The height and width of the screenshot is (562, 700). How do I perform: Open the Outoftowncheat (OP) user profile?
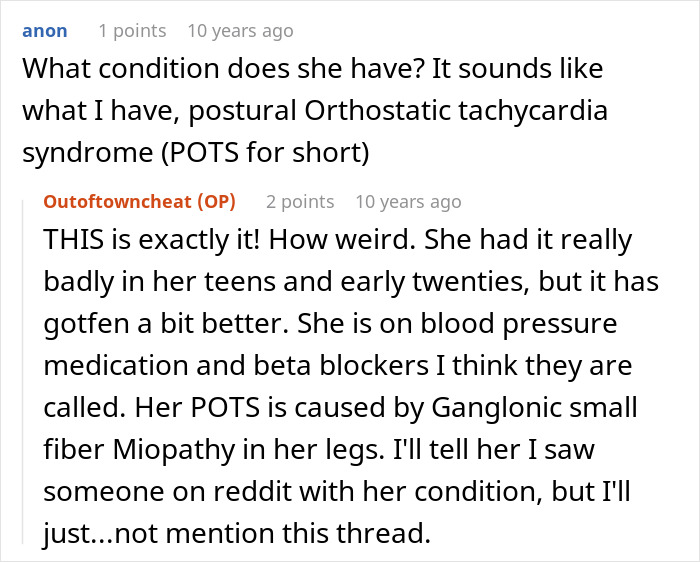[139, 201]
